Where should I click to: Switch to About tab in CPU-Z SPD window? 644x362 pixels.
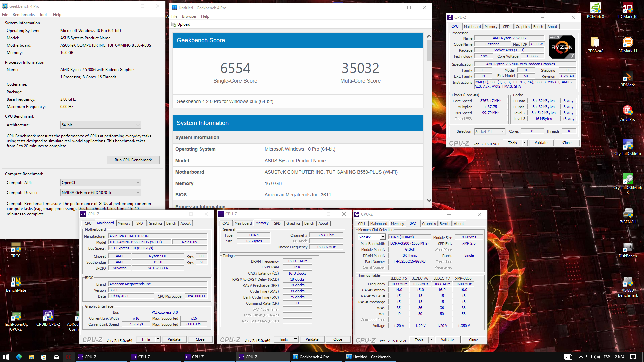point(459,224)
